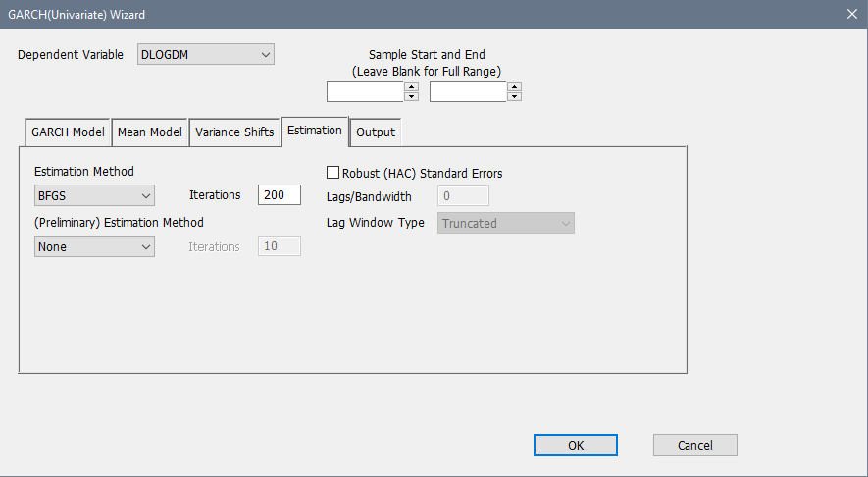Open the Mean Model tab
The height and width of the screenshot is (477, 868).
149,132
